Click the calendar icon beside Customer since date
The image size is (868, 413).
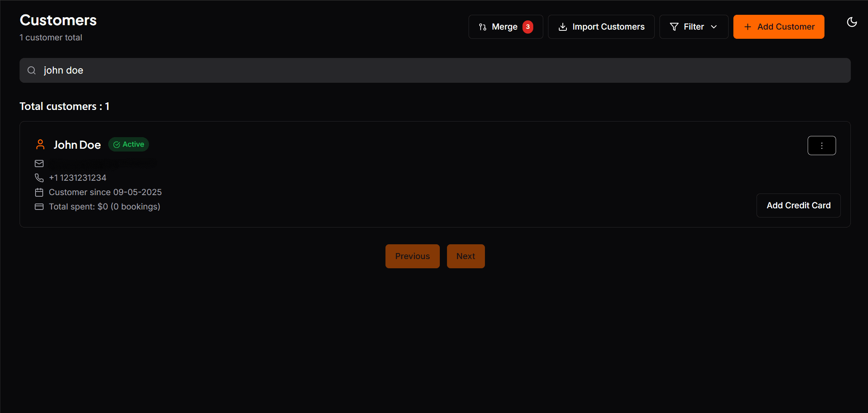[39, 192]
